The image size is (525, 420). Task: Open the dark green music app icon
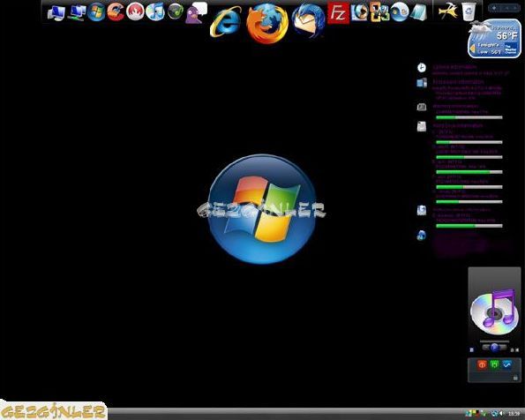[175, 11]
